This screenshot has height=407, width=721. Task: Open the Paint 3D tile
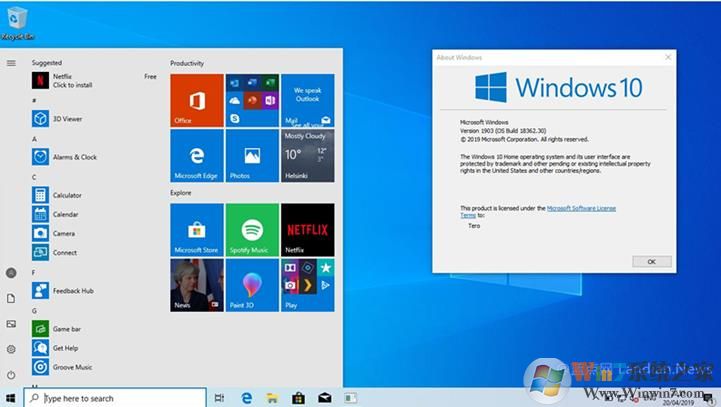[251, 284]
